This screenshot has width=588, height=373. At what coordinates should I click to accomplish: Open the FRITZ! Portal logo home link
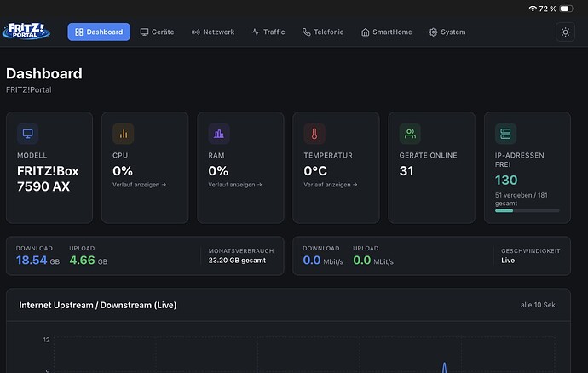(x=26, y=32)
